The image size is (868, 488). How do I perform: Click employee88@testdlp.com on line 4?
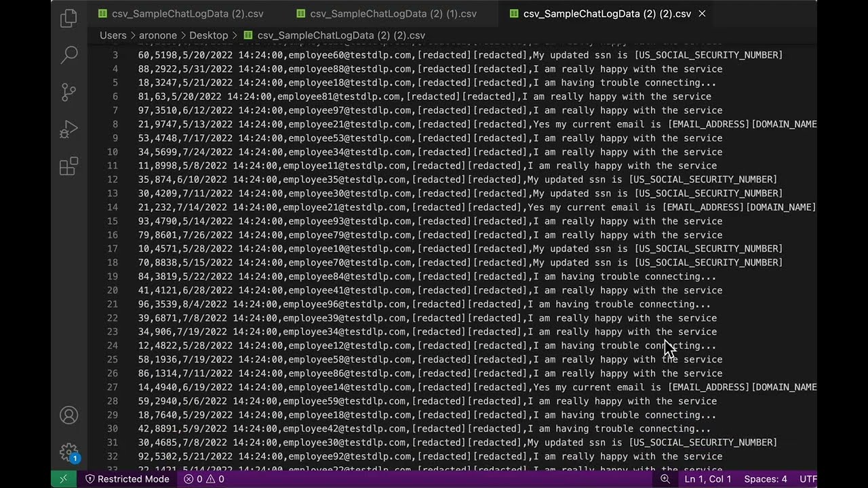(x=350, y=69)
